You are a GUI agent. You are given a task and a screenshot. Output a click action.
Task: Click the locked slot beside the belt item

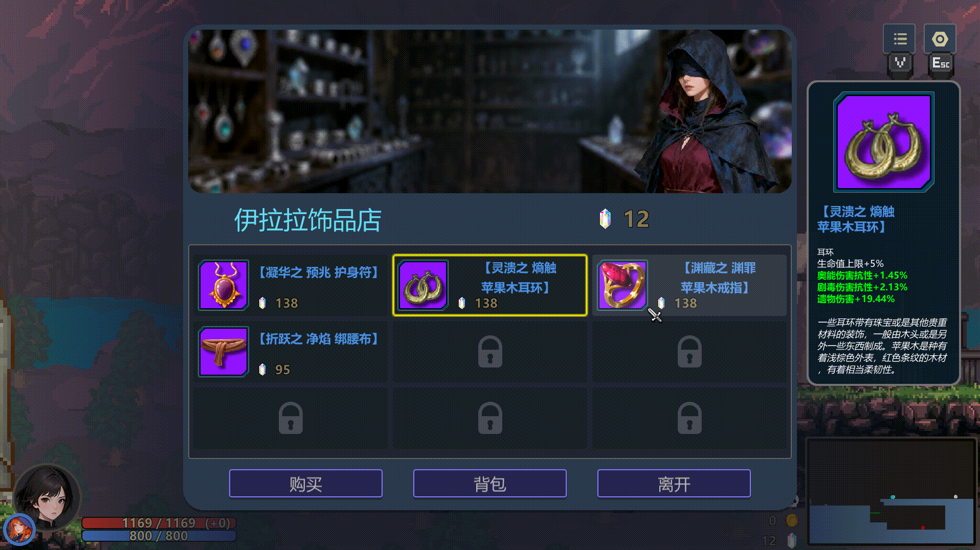pyautogui.click(x=490, y=352)
